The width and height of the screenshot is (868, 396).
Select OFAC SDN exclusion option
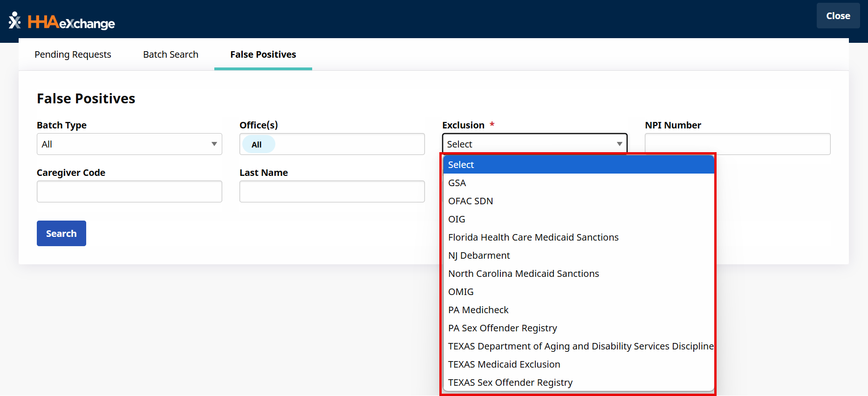[471, 201]
